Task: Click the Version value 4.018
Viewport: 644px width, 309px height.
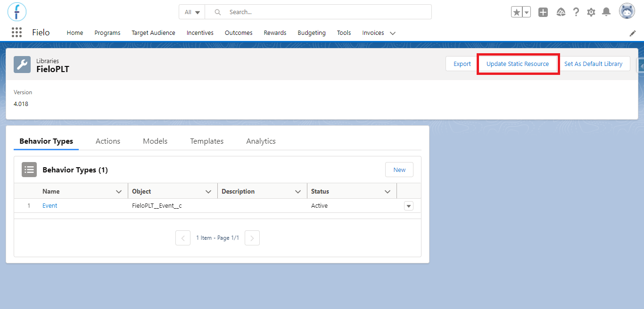Action: tap(21, 104)
